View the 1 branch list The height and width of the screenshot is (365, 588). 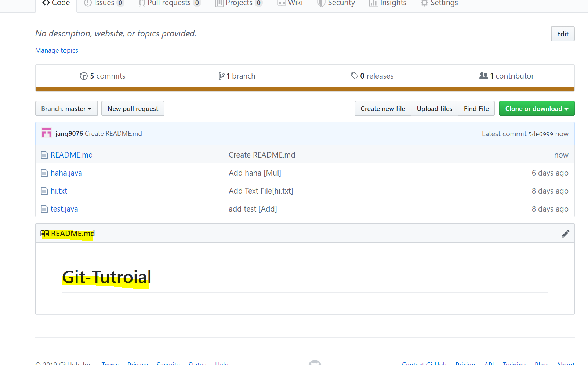(237, 76)
